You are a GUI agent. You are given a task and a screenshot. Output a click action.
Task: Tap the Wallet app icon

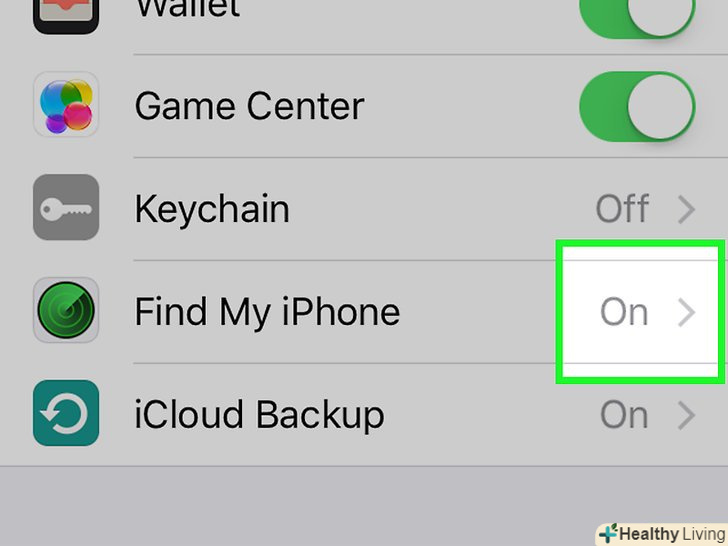tap(66, 14)
